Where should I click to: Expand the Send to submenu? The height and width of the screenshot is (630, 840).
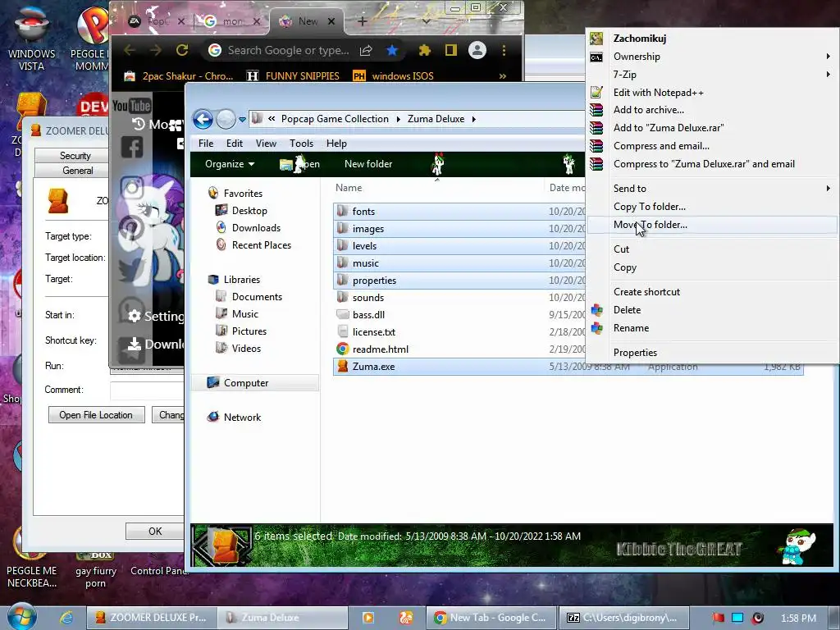(713, 189)
